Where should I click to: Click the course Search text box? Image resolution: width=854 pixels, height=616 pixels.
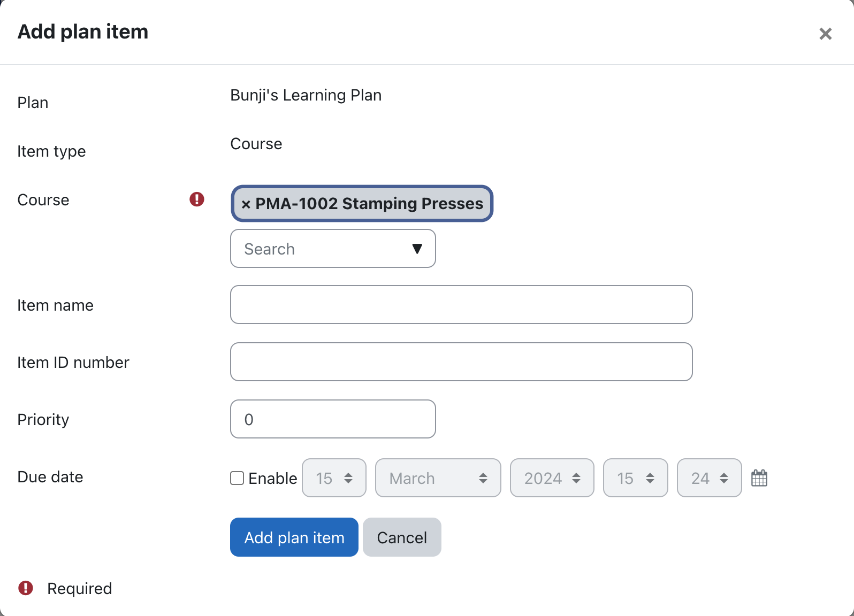point(321,249)
